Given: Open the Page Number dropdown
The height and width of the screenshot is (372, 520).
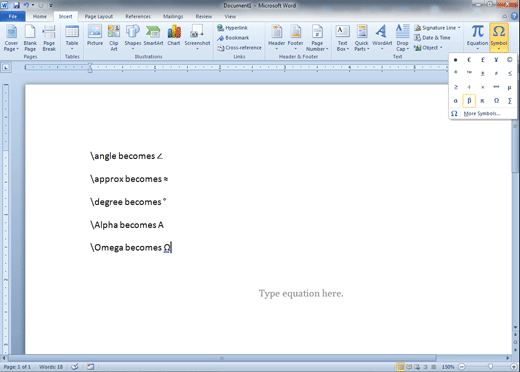Looking at the screenshot, I should tap(317, 38).
